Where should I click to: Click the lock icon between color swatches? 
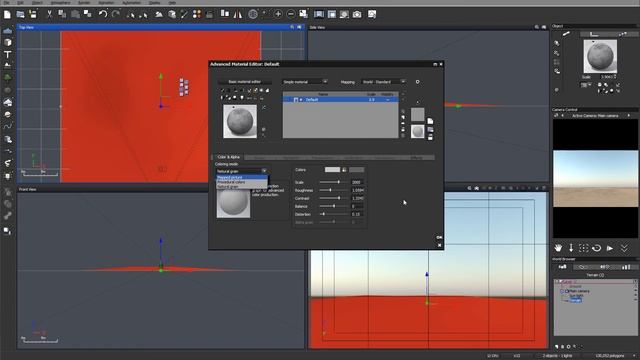[344, 170]
